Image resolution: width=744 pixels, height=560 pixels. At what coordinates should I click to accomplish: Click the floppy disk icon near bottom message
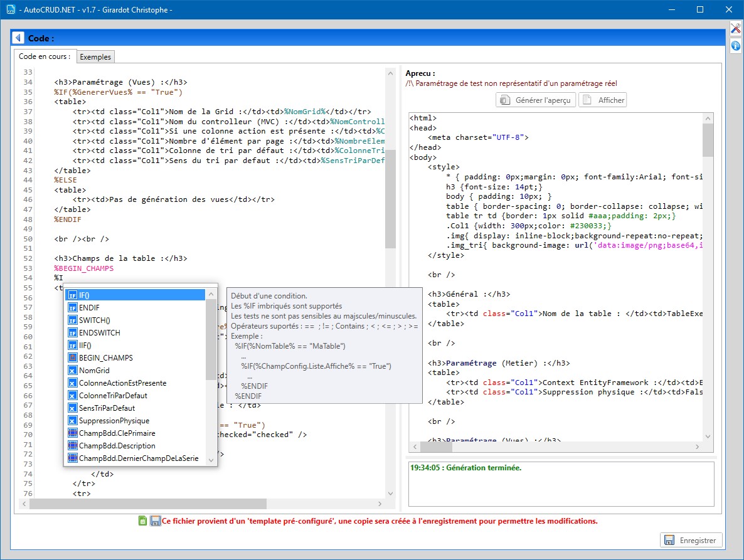155,520
